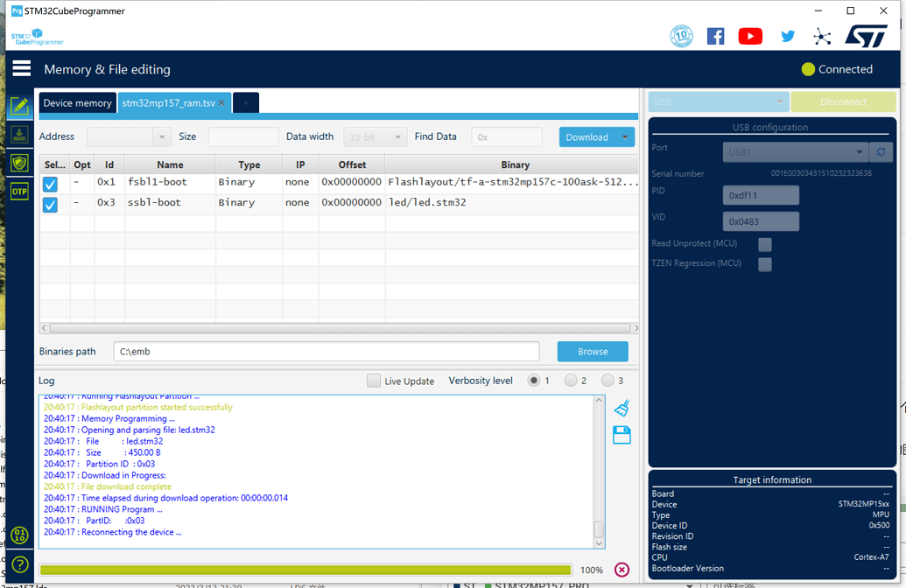Uncheck the ssbl-boot row checkbox
906x588 pixels.
[50, 204]
